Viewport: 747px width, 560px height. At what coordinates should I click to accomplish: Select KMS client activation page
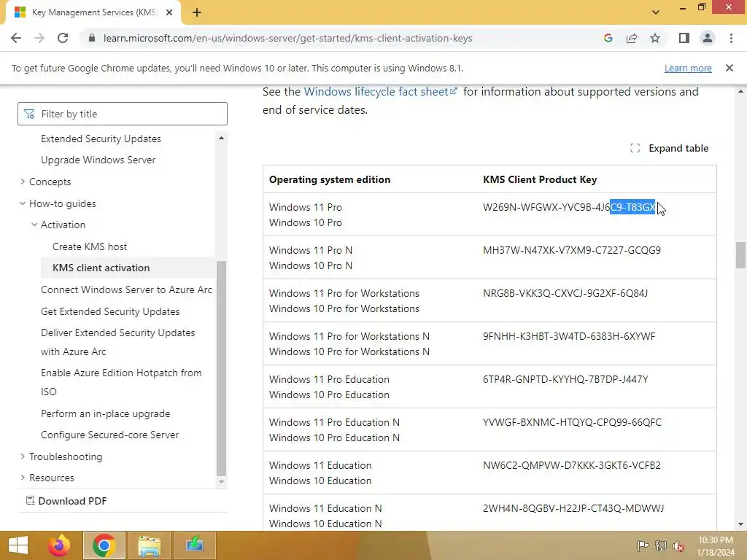[x=101, y=268]
